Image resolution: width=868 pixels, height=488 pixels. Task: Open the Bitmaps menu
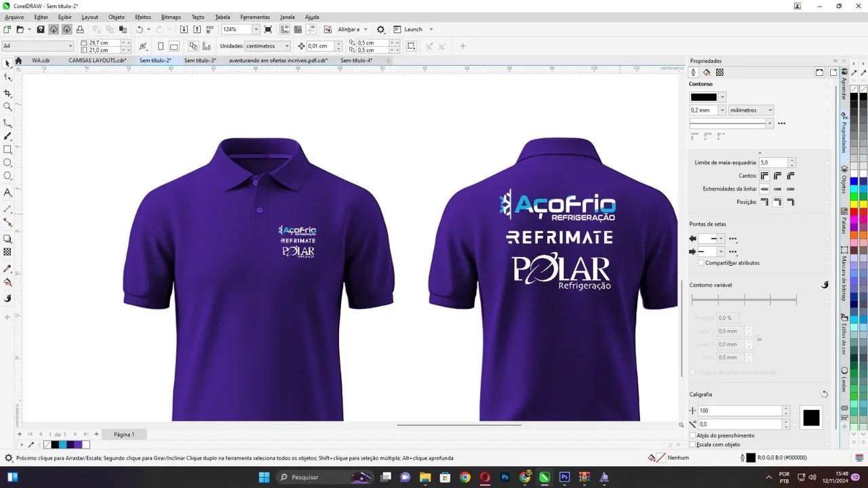pos(171,17)
